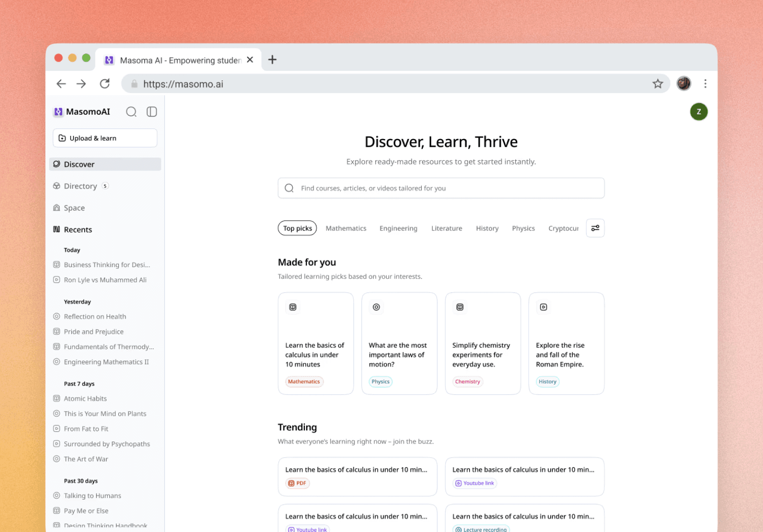
Task: Open Fundamentals of Thermody... recent
Action: [x=104, y=347]
